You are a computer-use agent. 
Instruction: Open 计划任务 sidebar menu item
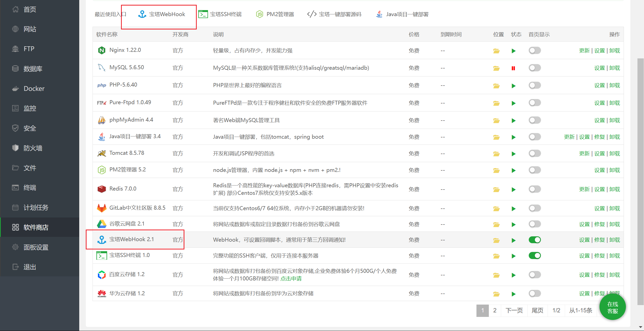point(36,207)
